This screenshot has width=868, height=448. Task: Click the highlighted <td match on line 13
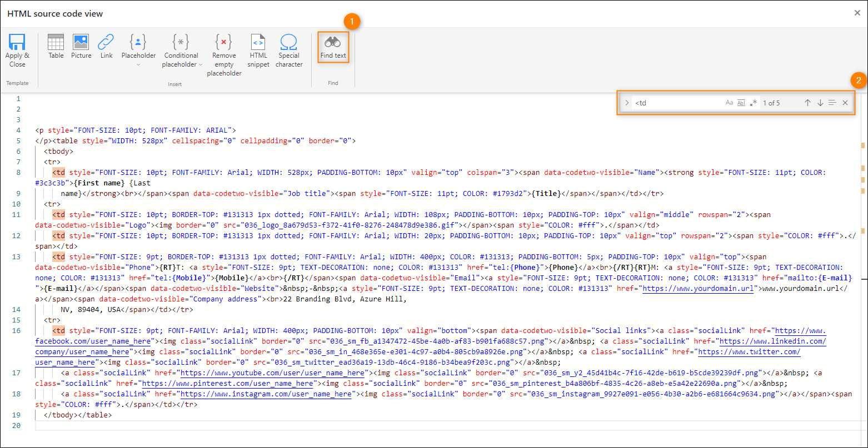click(58, 257)
